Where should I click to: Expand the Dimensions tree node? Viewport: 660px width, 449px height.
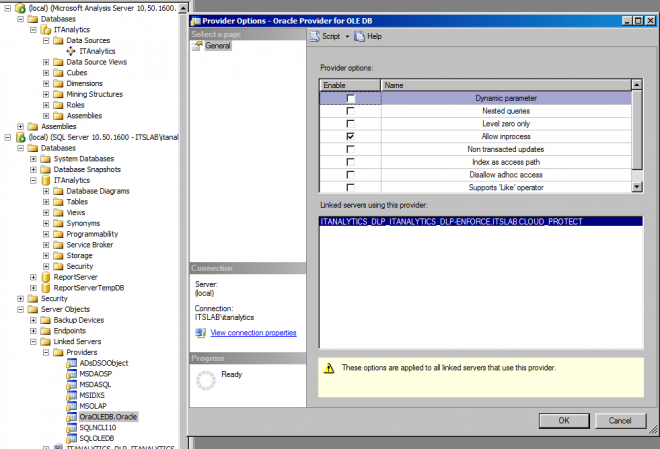(x=46, y=83)
